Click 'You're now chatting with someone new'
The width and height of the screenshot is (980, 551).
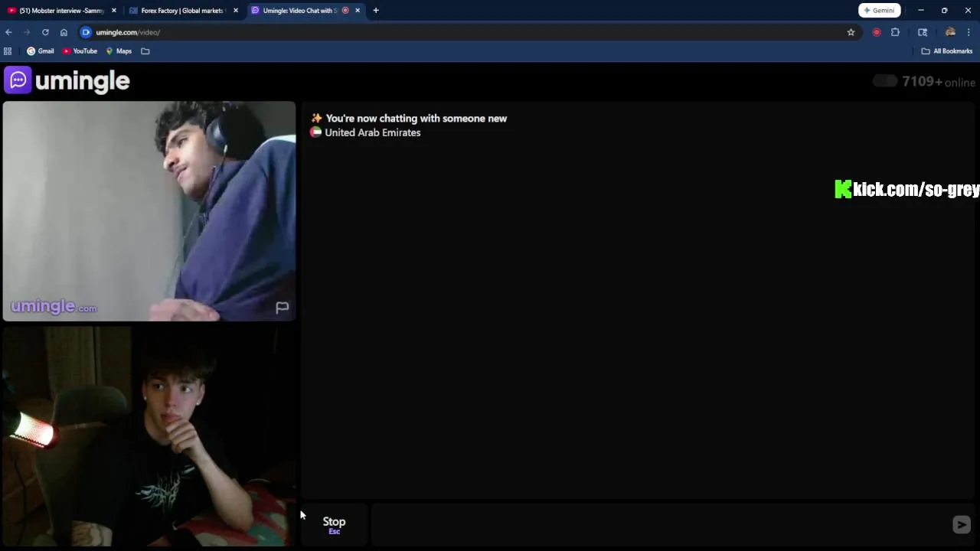coord(416,119)
